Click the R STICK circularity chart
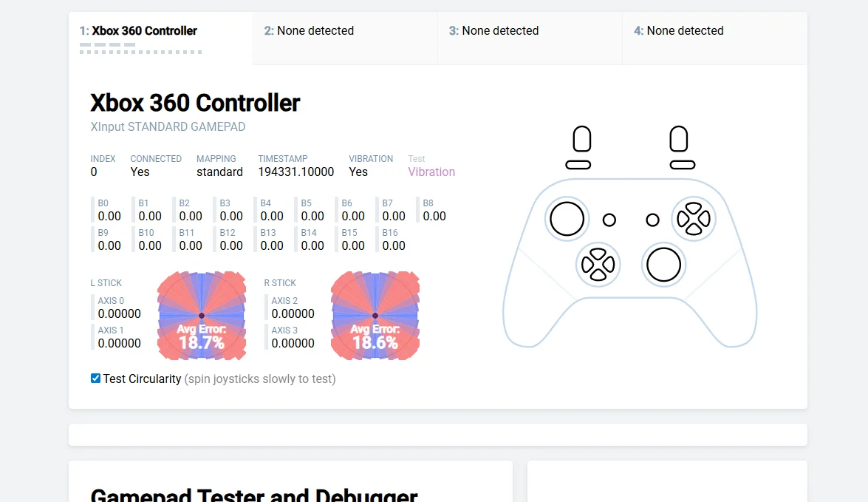This screenshot has height=502, width=868. (x=375, y=315)
